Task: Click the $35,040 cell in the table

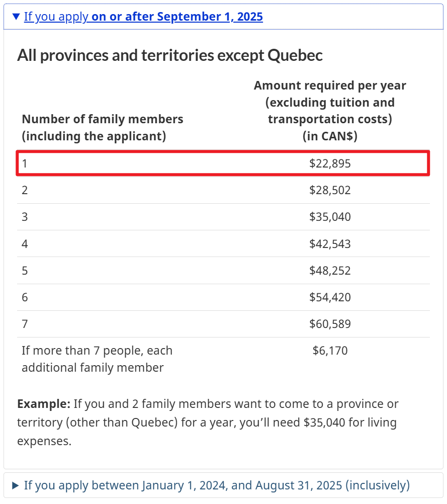Action: (330, 217)
